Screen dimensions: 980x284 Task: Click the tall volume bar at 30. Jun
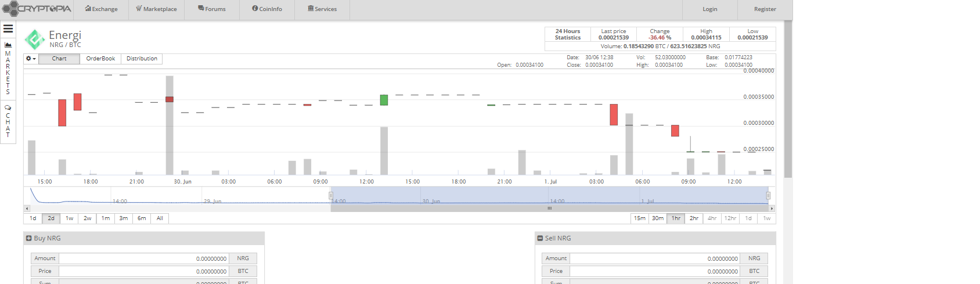click(170, 125)
